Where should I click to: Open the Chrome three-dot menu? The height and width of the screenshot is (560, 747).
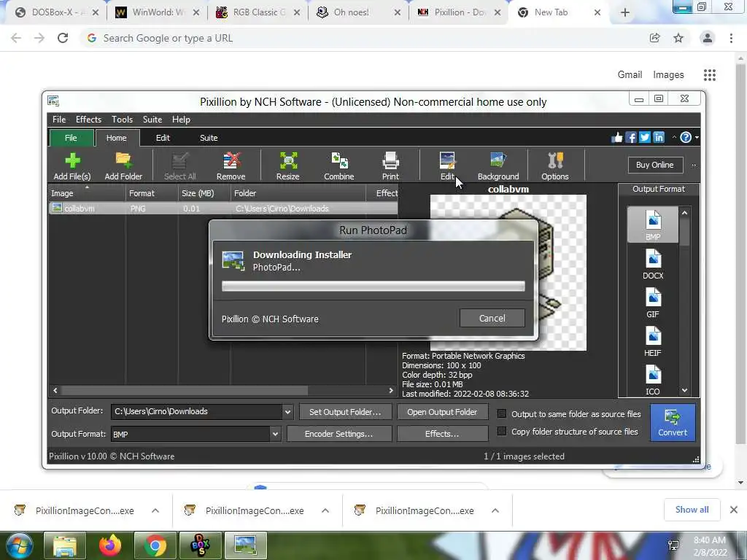[731, 38]
